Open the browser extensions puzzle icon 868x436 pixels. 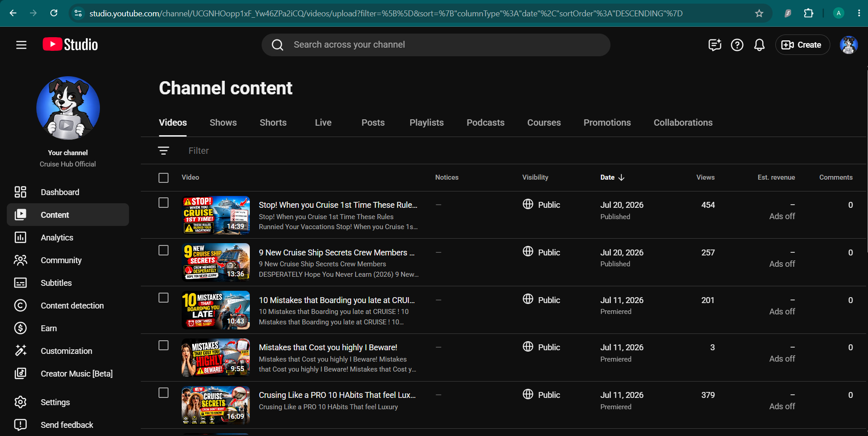tap(808, 13)
